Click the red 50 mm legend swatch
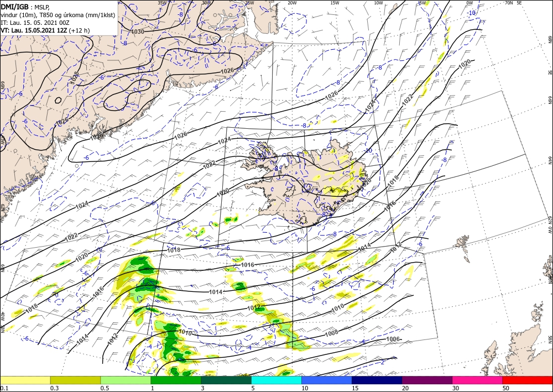This screenshot has height=392, width=553. 528,380
